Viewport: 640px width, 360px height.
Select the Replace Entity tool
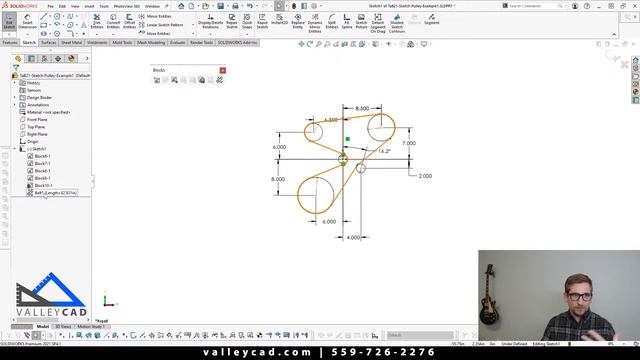(298, 21)
